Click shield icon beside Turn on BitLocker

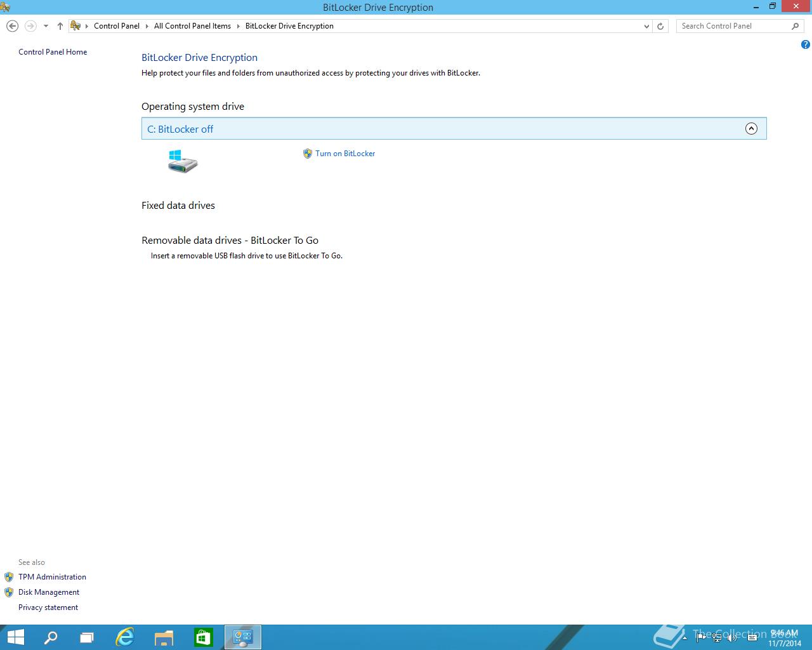point(308,154)
